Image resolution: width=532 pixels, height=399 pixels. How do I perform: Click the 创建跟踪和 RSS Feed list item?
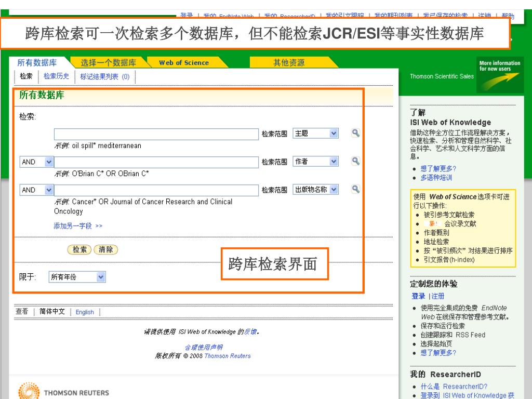(x=453, y=335)
